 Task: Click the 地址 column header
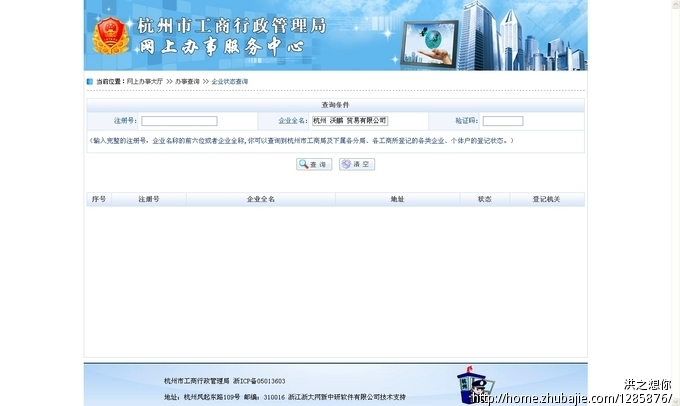pos(397,199)
